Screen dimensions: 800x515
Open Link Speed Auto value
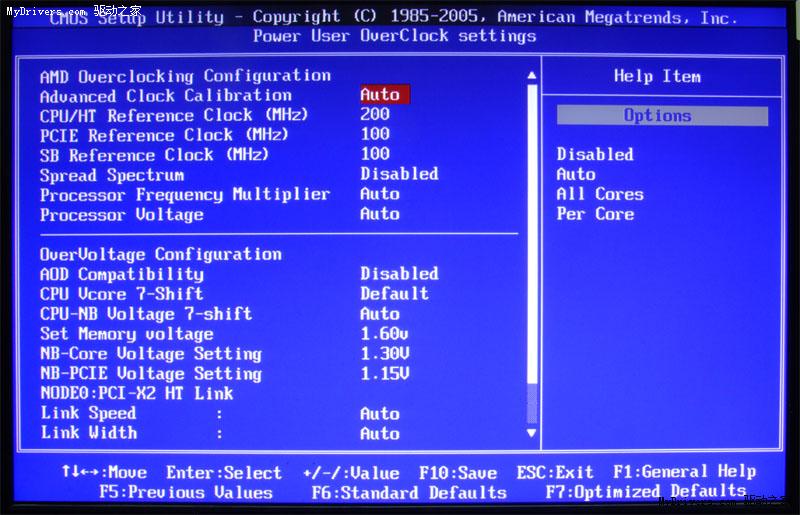(x=380, y=413)
